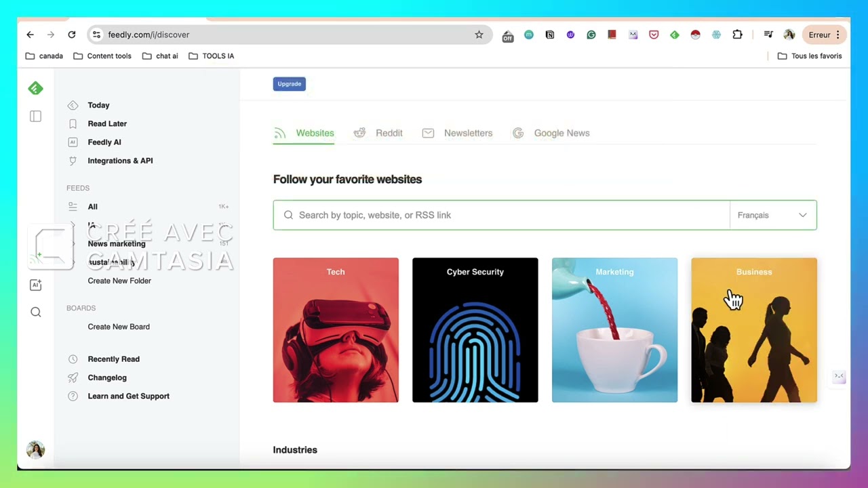The height and width of the screenshot is (488, 868).
Task: Open the user avatar at sidebar bottom
Action: (x=35, y=449)
